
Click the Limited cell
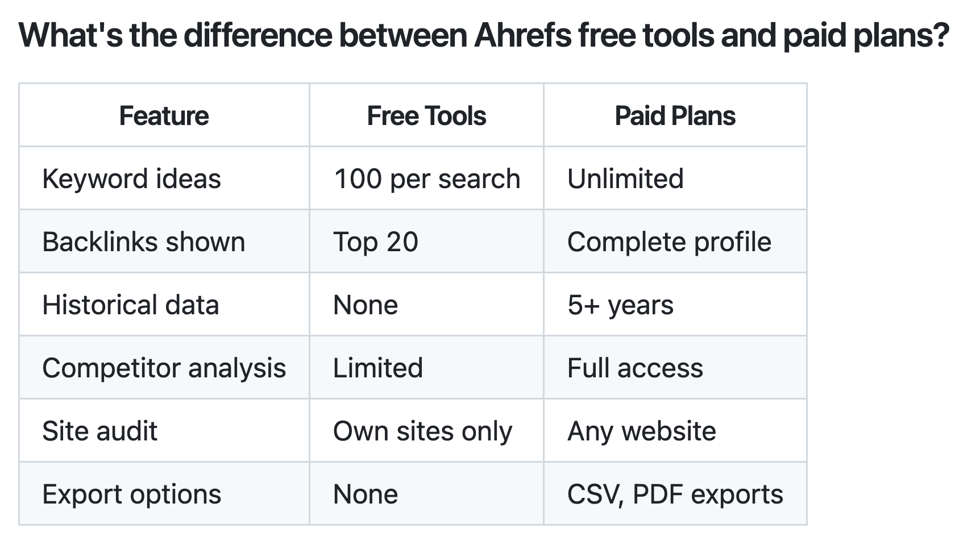click(426, 368)
